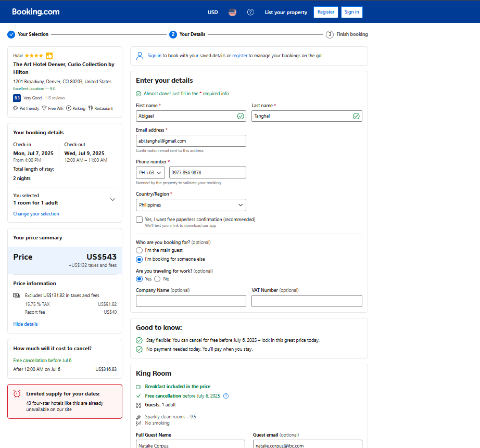This screenshot has height=448, width=480.
Task: Click the Full Guest Name field
Action: click(x=191, y=444)
